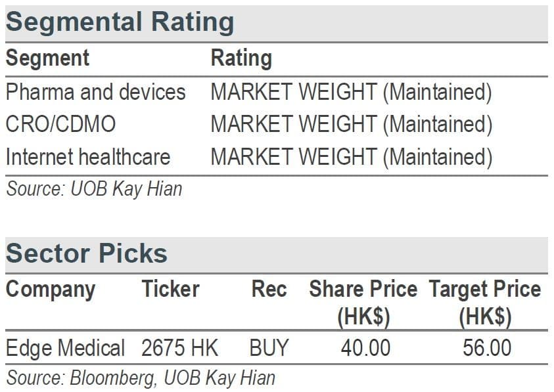This screenshot has height=392, width=554.
Task: Click the Company column header
Action: pyautogui.click(x=51, y=290)
